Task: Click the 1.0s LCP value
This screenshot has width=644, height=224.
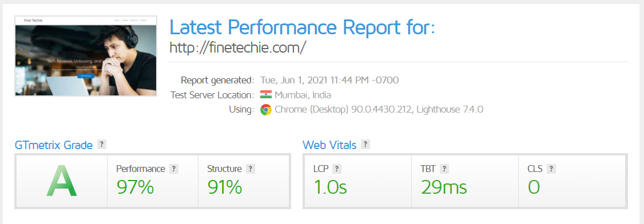Action: tap(330, 187)
